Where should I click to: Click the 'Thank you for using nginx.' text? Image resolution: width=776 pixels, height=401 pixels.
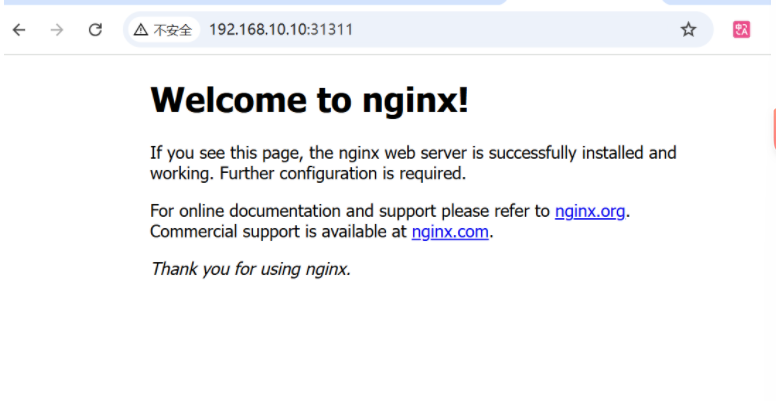pos(251,269)
